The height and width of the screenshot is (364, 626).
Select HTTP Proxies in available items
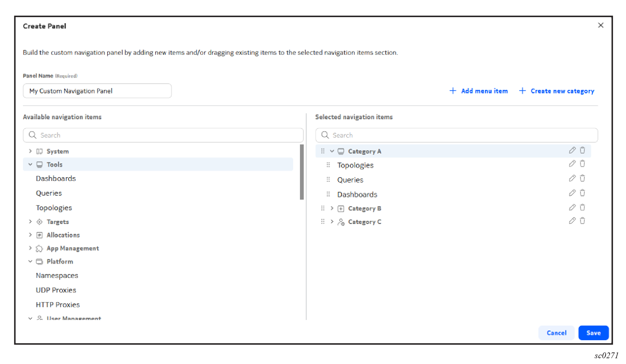(58, 305)
